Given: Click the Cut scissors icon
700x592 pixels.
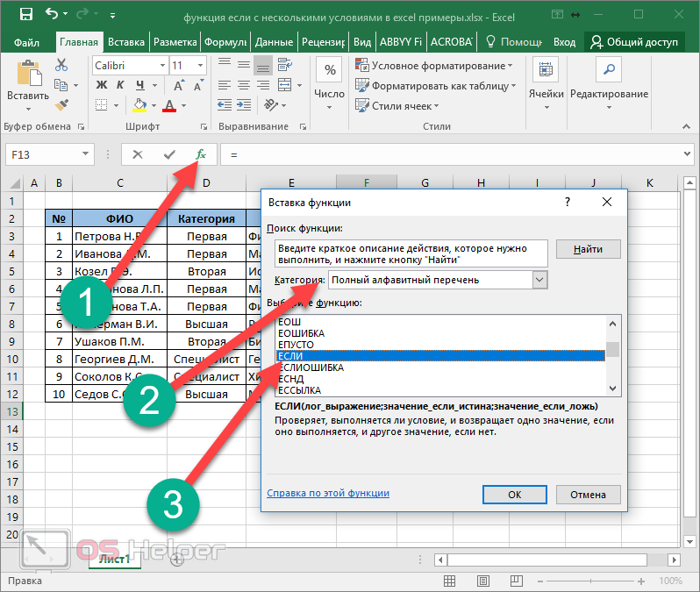Looking at the screenshot, I should 61,65.
